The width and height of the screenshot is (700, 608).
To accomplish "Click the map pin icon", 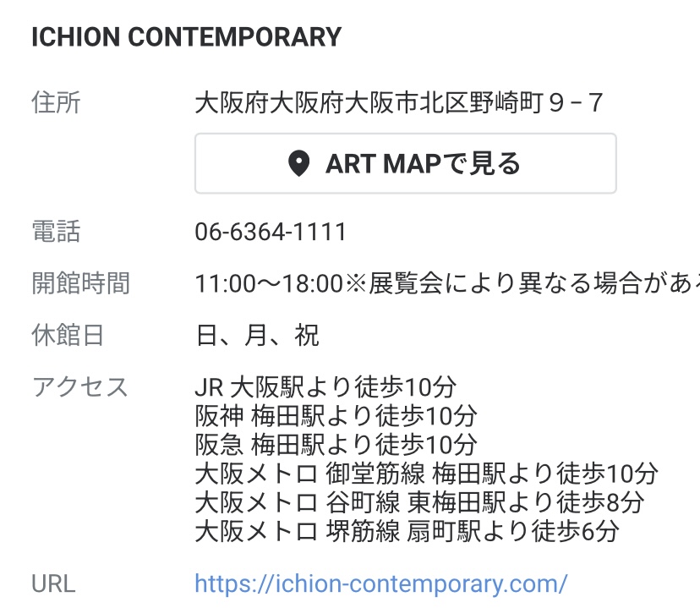I will 298,163.
